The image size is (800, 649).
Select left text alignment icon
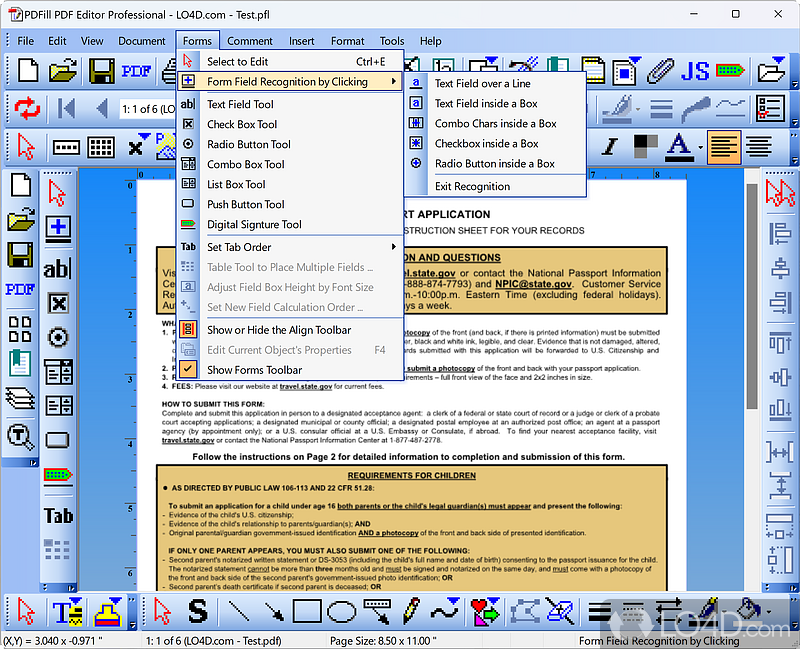coord(723,146)
